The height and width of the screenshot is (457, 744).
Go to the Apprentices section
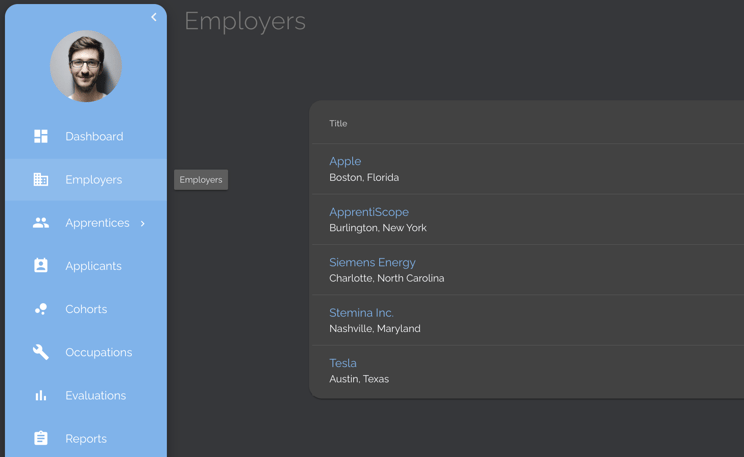pyautogui.click(x=86, y=223)
